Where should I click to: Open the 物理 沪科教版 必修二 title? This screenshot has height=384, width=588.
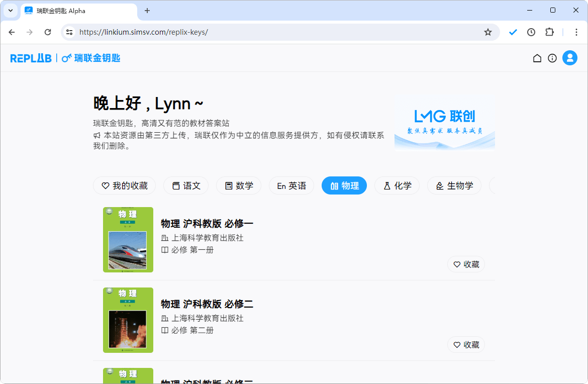tap(207, 304)
